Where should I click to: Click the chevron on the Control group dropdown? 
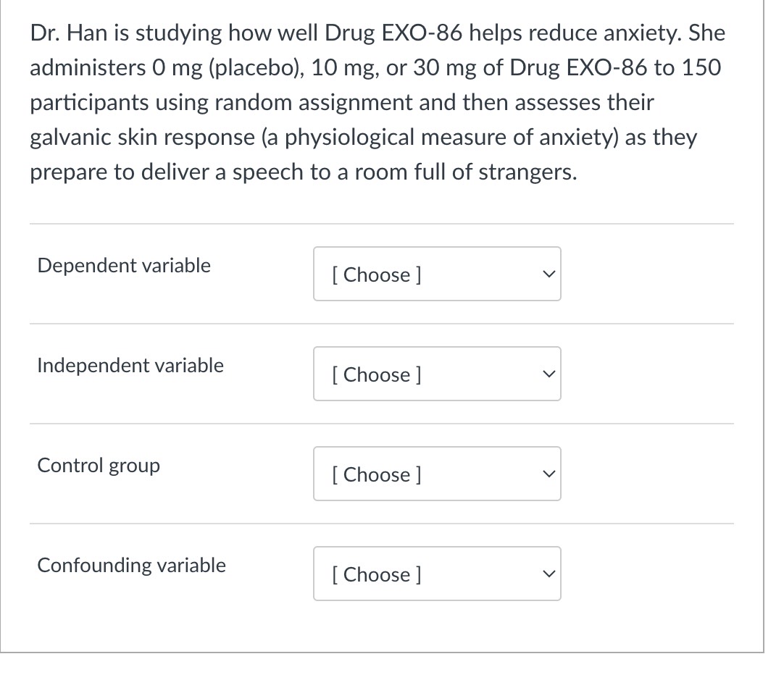[x=549, y=474]
